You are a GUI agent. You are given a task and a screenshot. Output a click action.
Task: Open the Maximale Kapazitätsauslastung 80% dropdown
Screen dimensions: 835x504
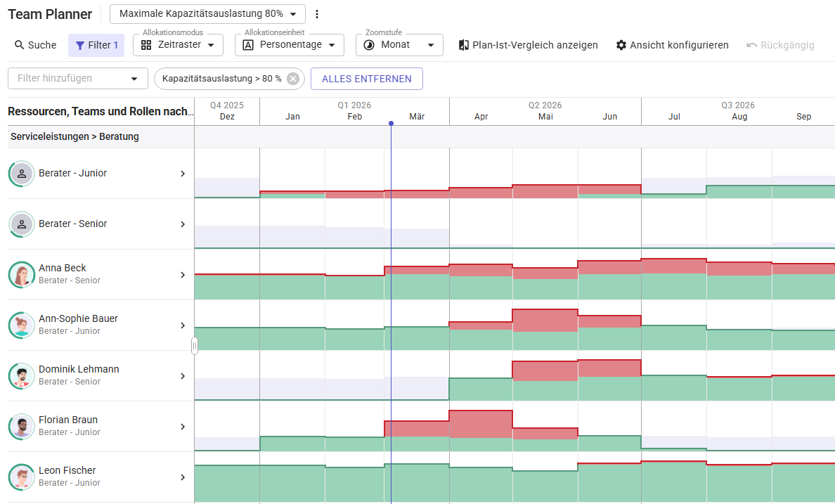point(207,13)
